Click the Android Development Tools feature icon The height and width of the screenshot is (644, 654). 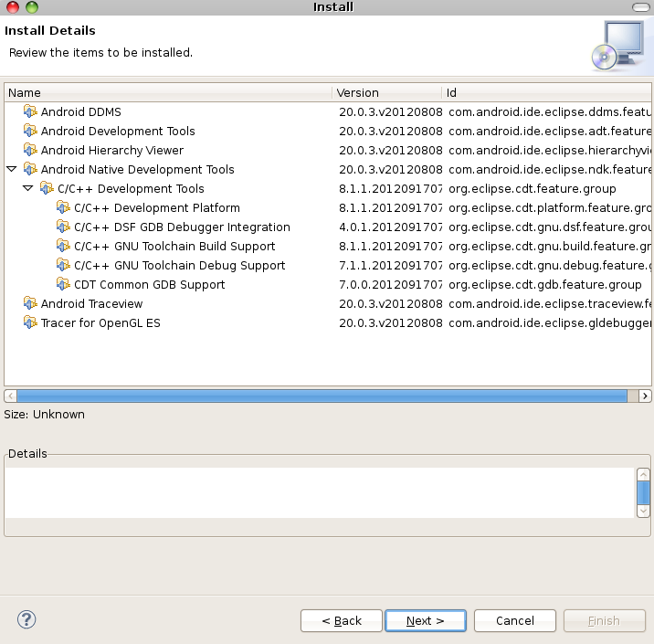pyautogui.click(x=30, y=131)
